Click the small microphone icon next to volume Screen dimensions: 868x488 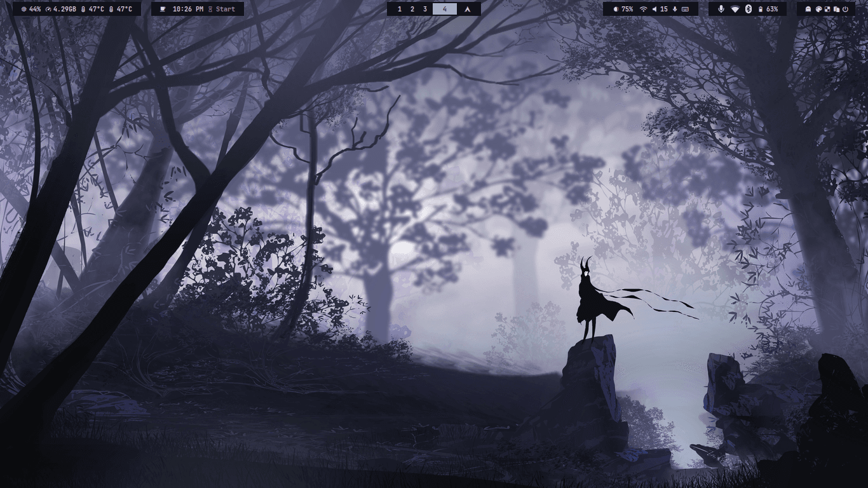(x=675, y=9)
